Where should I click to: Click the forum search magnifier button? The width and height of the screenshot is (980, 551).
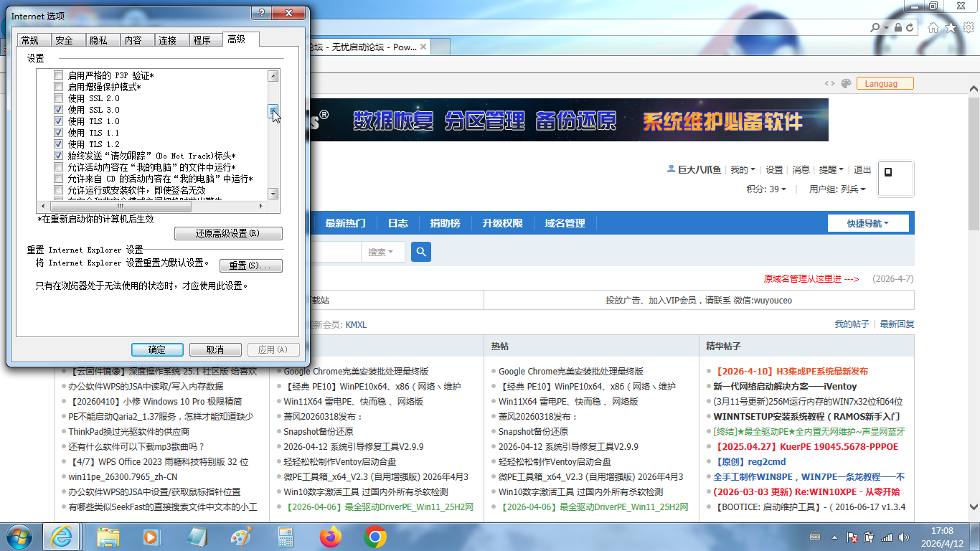coord(421,252)
